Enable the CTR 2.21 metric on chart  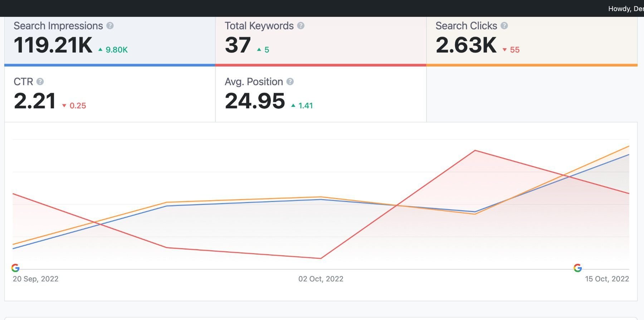(35, 101)
